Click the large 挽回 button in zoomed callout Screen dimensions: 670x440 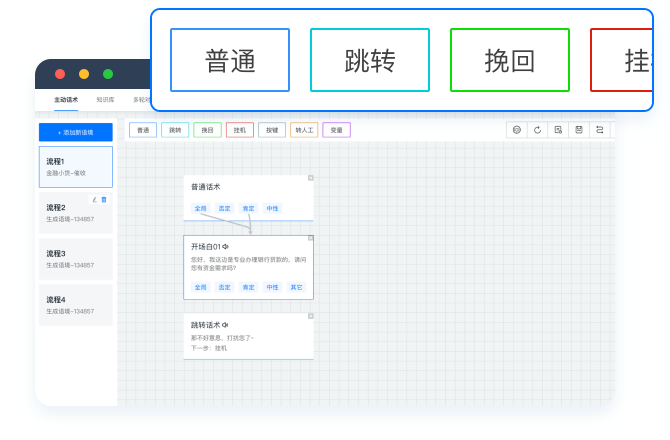(x=509, y=60)
